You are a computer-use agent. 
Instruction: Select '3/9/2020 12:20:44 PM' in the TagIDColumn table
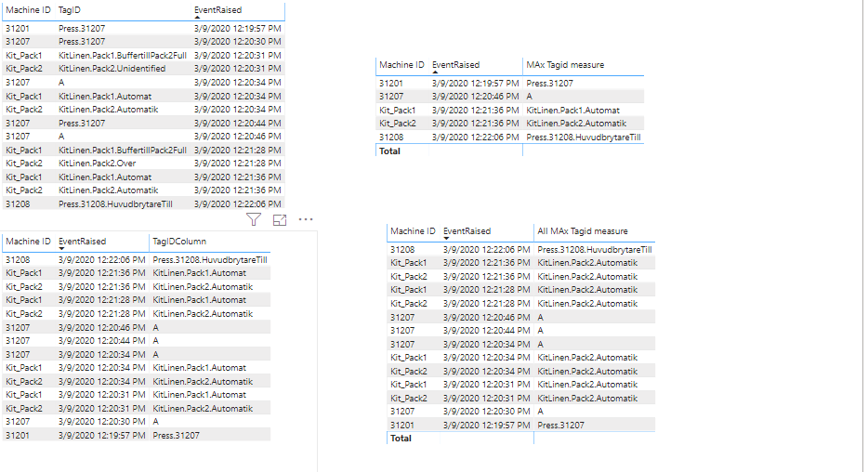[x=102, y=341]
